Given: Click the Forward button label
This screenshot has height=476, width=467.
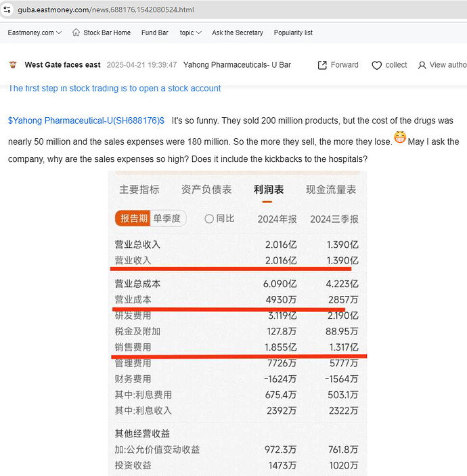Looking at the screenshot, I should click(x=344, y=65).
